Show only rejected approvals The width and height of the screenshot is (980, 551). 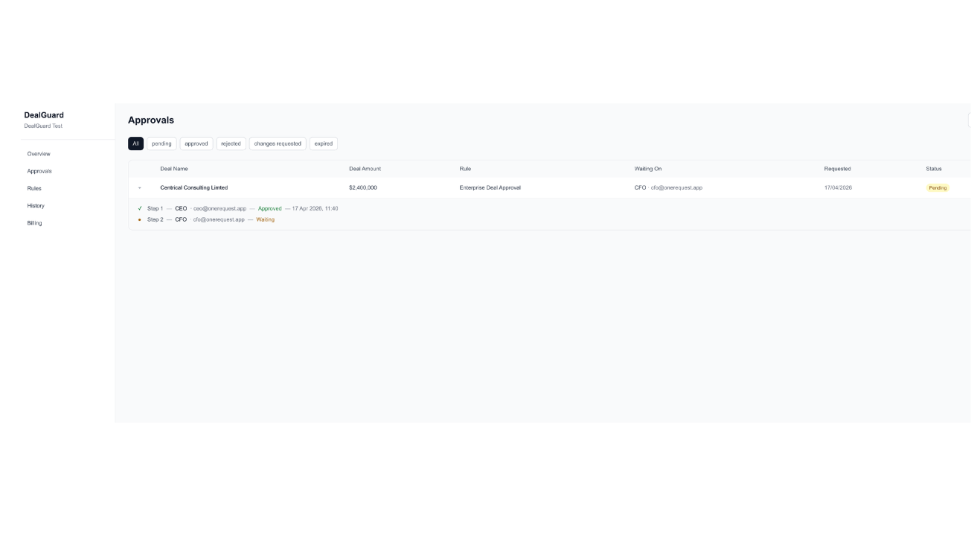click(231, 144)
